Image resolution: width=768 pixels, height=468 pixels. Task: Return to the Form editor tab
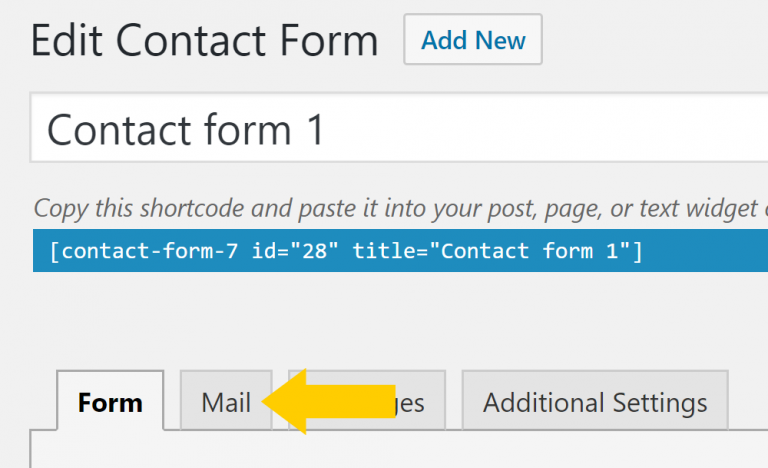(x=110, y=403)
